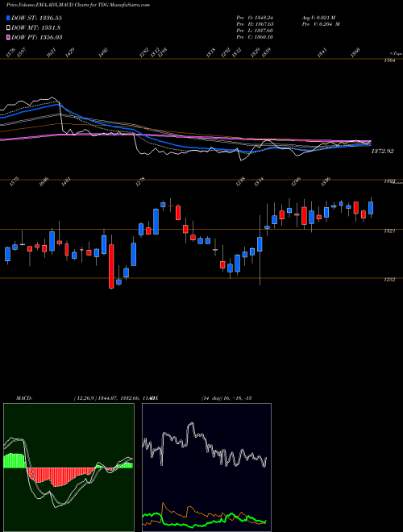Click the 1564 top axis label

[x=391, y=60]
